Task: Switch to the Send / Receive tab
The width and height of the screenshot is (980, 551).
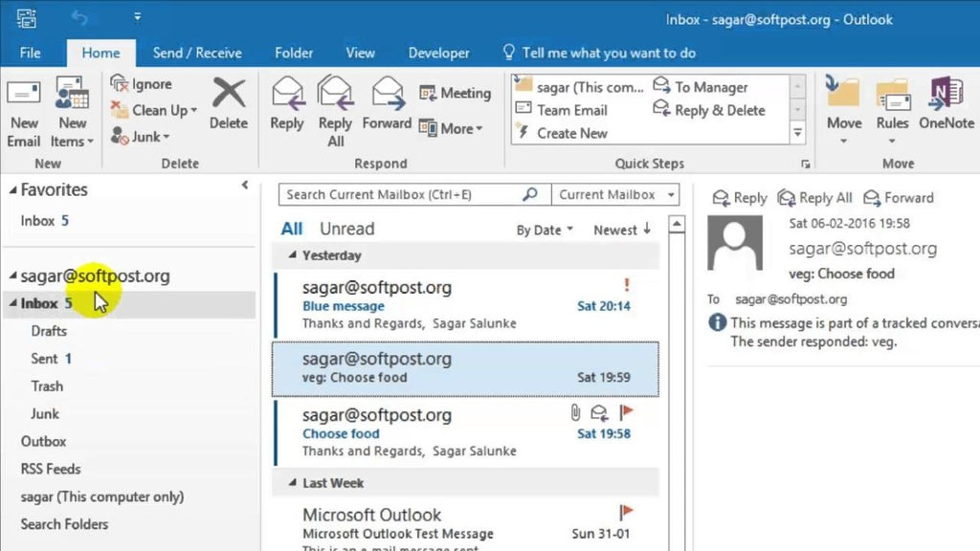Action: [197, 53]
